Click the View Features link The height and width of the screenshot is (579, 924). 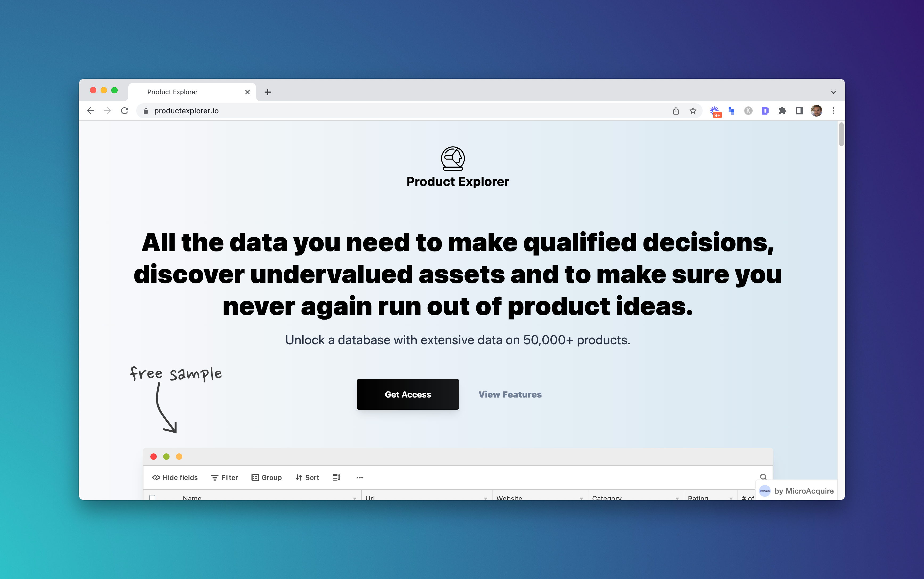[x=510, y=394]
